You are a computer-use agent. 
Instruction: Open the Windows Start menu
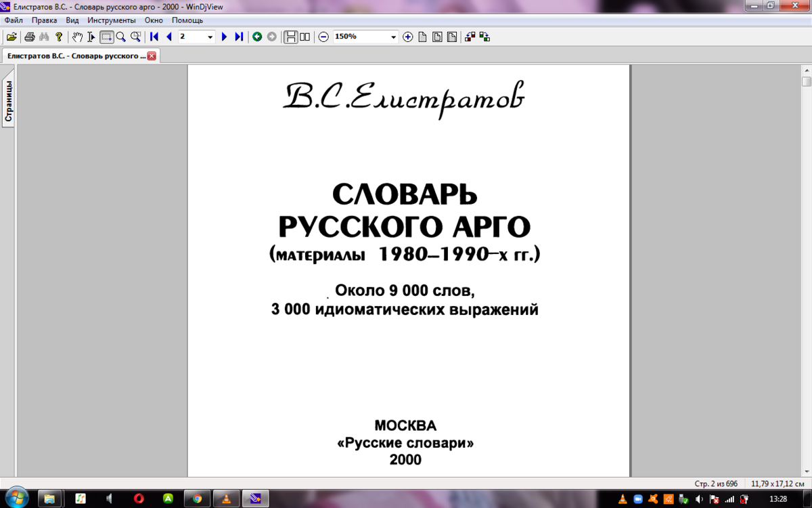click(x=17, y=498)
